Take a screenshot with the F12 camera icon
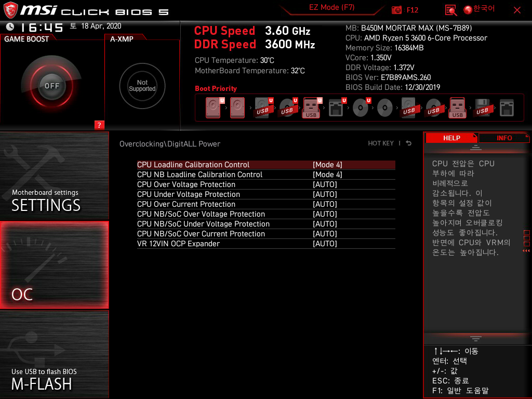 (396, 10)
